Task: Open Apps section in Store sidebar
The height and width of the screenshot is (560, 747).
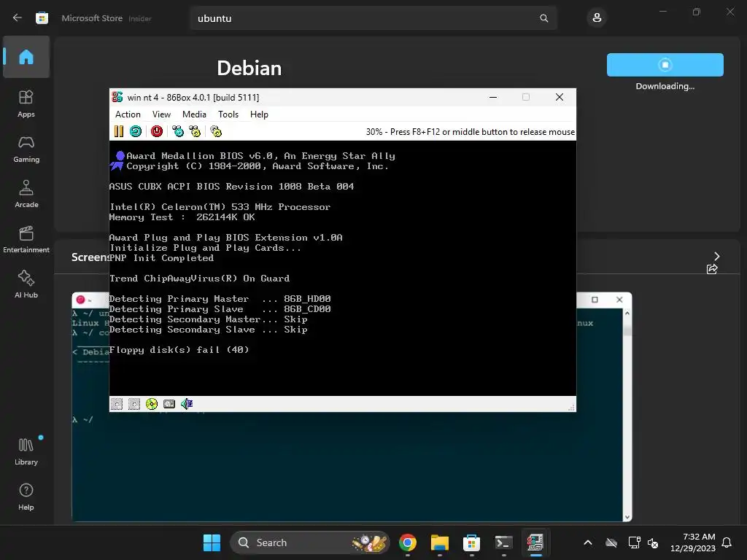Action: click(26, 104)
